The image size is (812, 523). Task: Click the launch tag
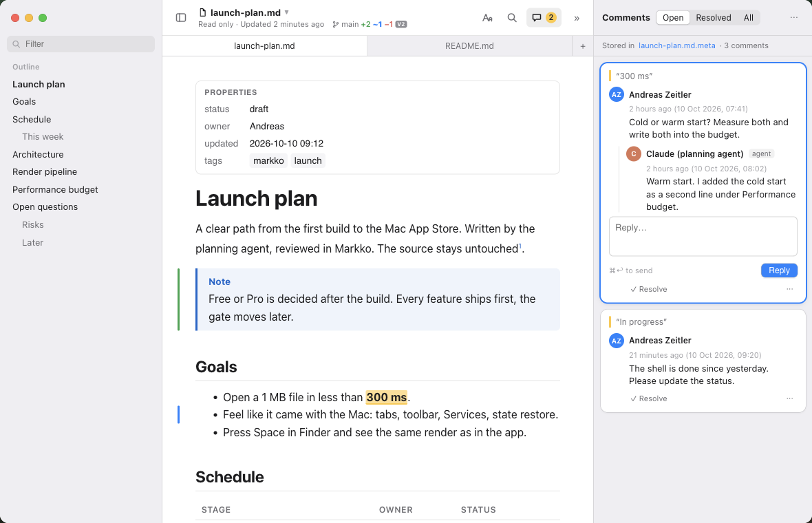point(308,160)
